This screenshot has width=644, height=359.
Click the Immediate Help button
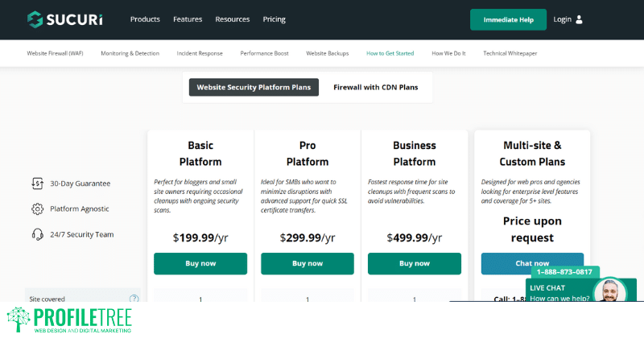(509, 19)
